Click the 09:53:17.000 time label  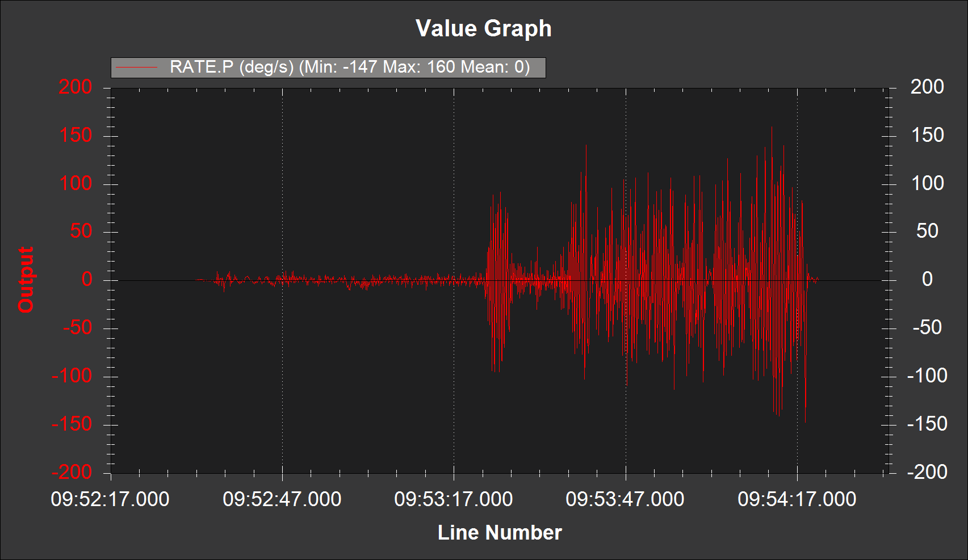click(454, 499)
